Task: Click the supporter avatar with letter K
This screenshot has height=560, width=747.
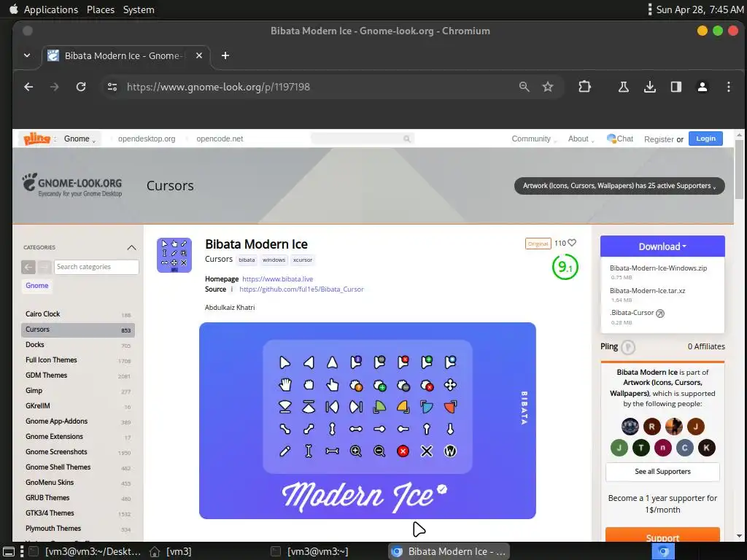Action: pyautogui.click(x=706, y=448)
